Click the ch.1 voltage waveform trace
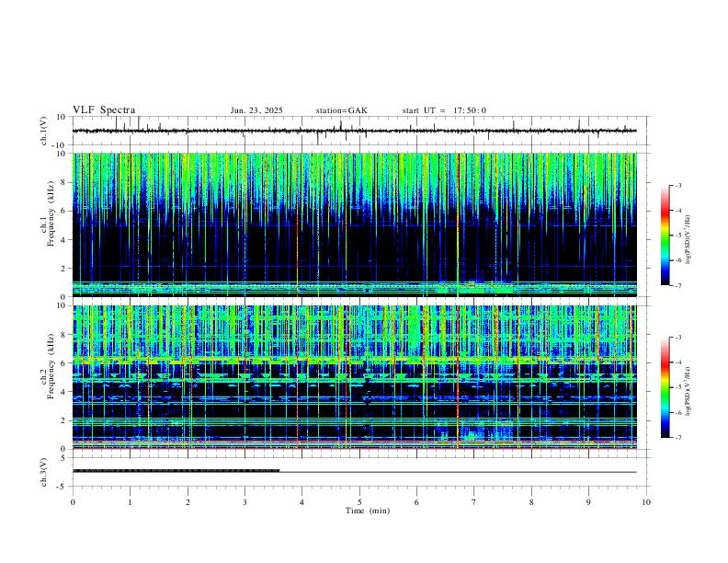Image resolution: width=728 pixels, height=563 pixels. 354,131
